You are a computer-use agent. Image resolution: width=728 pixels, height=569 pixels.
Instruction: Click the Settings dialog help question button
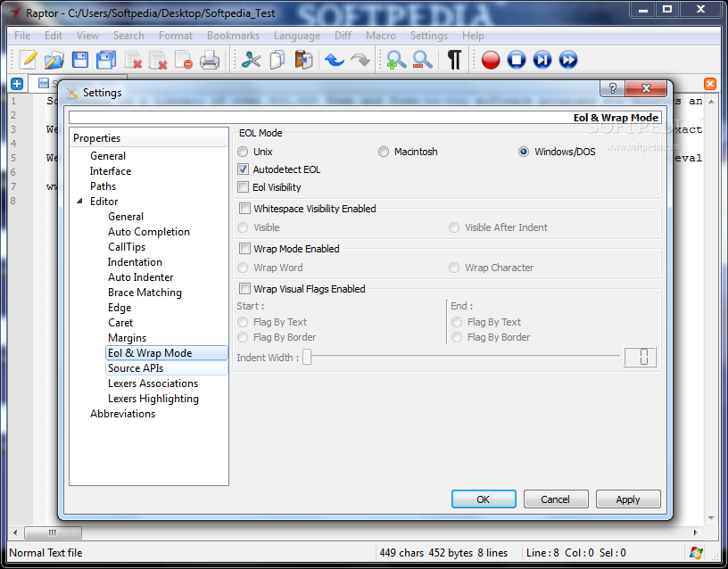point(612,88)
